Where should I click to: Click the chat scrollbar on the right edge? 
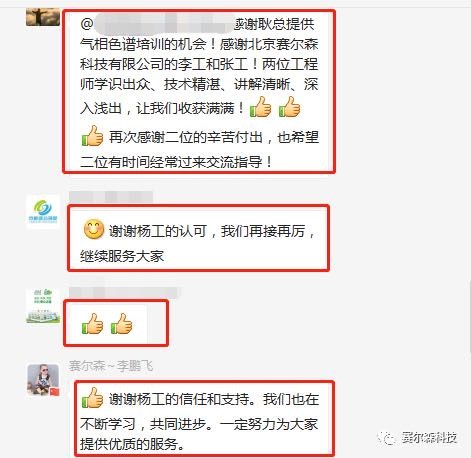tap(469, 317)
